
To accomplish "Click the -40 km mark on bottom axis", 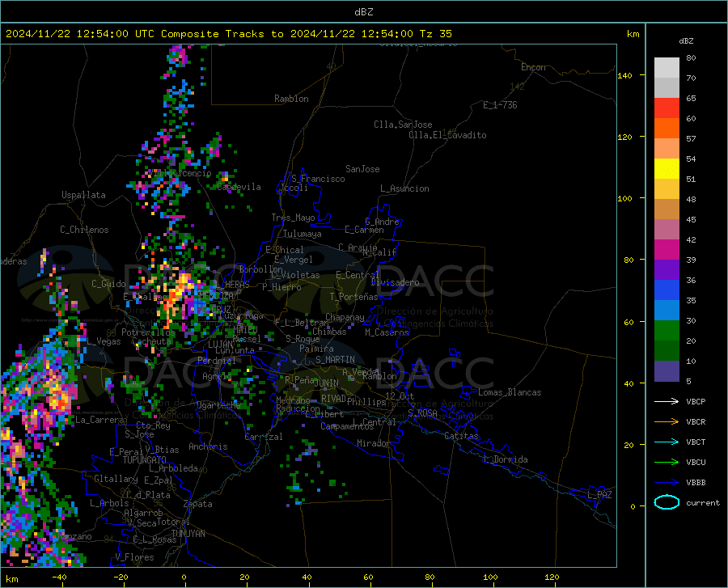I will point(59,577).
